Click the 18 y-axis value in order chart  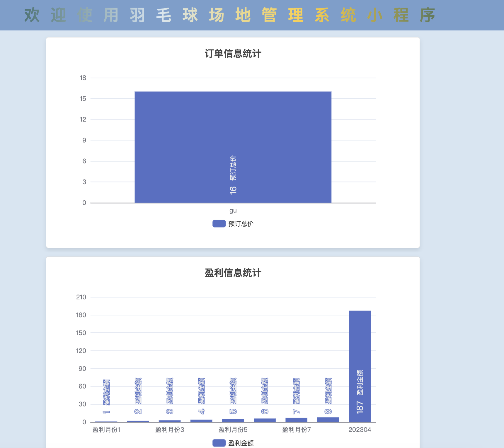coord(83,78)
